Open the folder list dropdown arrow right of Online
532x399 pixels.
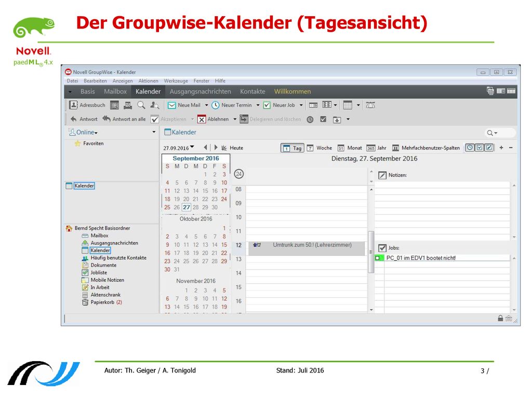[154, 132]
